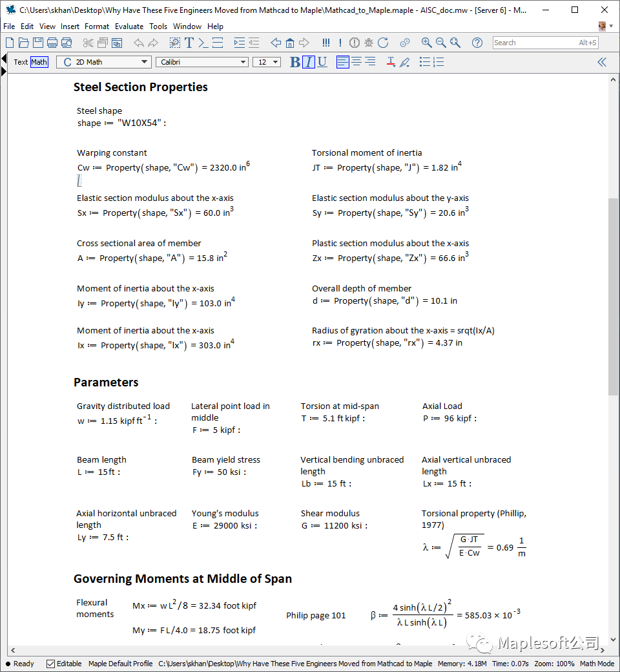Open the Tools menu

(158, 26)
